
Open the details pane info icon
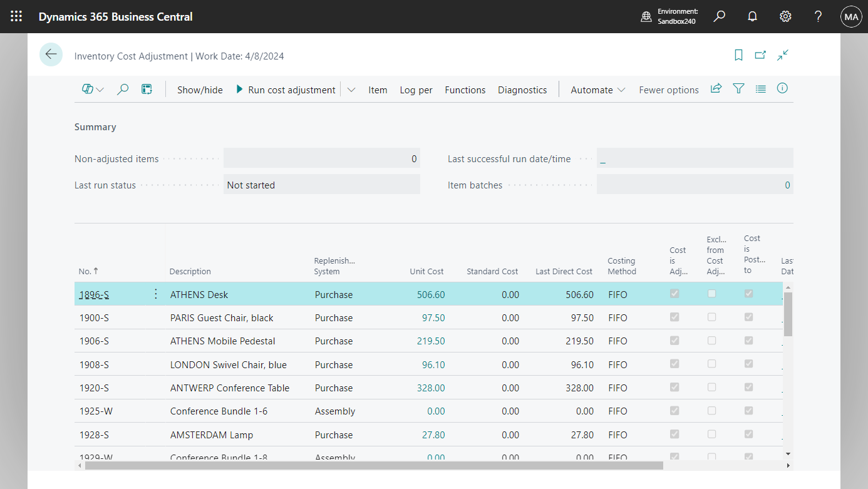pyautogui.click(x=782, y=88)
